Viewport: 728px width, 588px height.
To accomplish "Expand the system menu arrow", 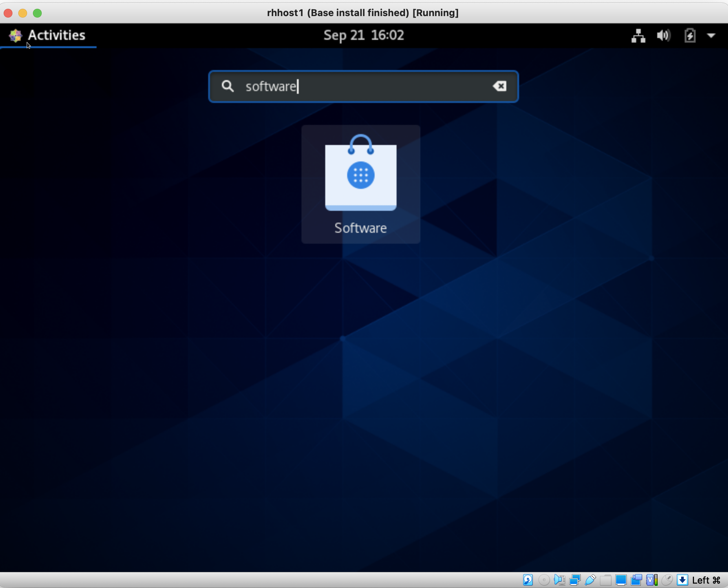I will (x=711, y=36).
